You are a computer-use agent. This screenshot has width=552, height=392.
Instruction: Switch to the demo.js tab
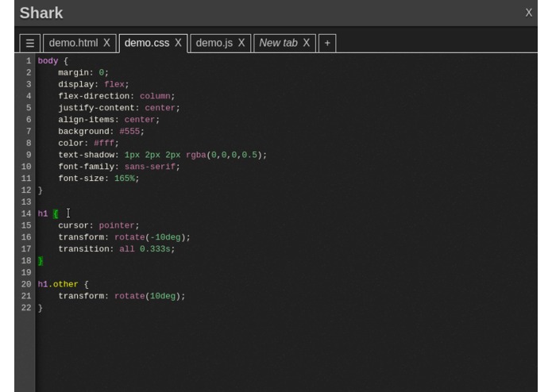click(x=214, y=43)
